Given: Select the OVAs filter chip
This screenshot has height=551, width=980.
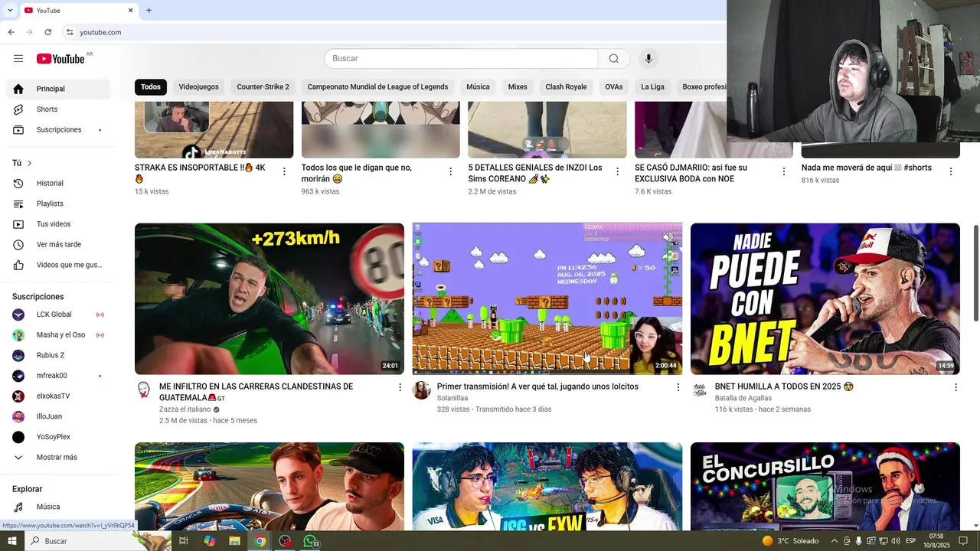Looking at the screenshot, I should coord(614,86).
